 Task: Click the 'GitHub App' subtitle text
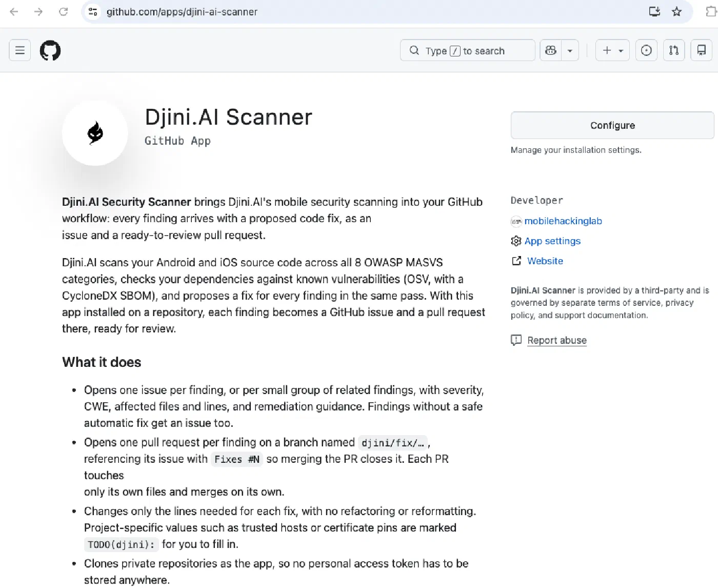(x=177, y=141)
